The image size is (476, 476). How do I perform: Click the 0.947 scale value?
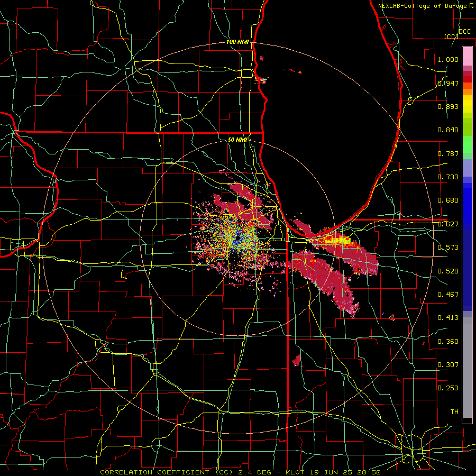448,83
